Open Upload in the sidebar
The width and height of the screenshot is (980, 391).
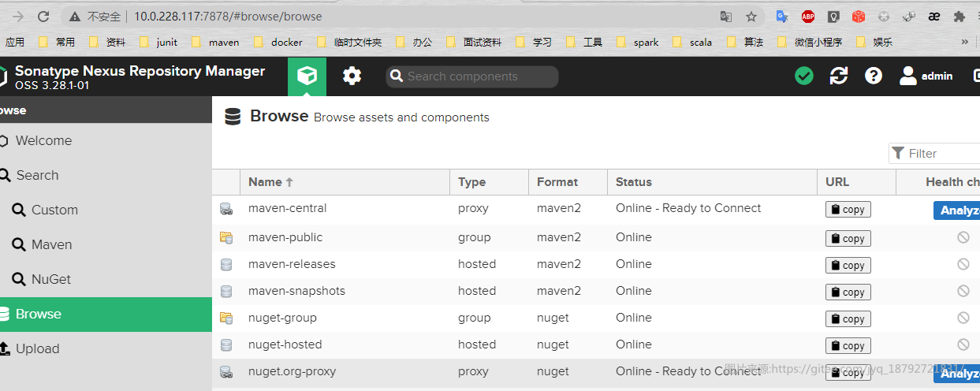point(106,348)
